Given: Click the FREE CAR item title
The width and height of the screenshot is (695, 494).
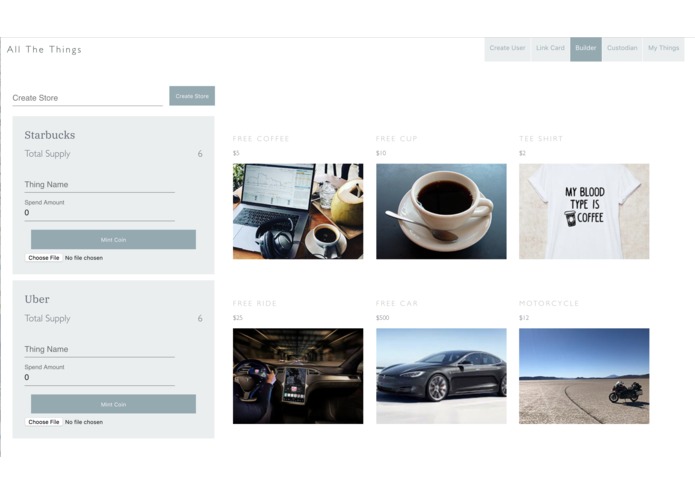Looking at the screenshot, I should click(396, 303).
